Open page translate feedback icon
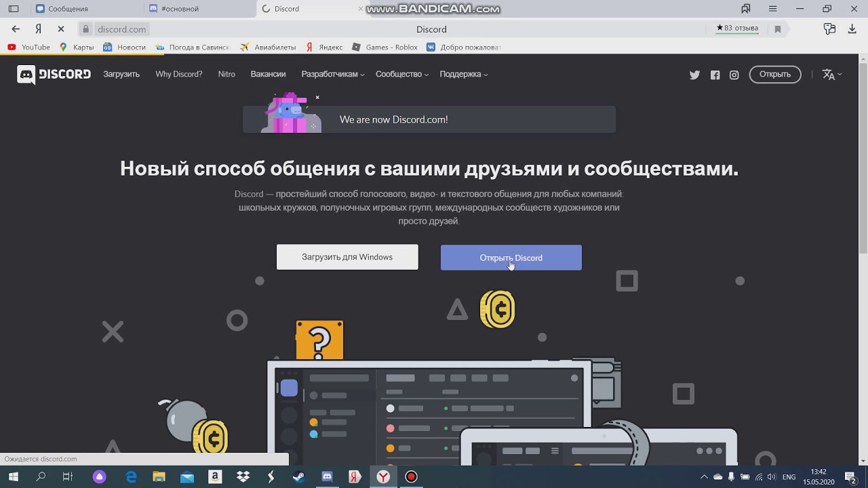This screenshot has width=868, height=488. [x=829, y=29]
